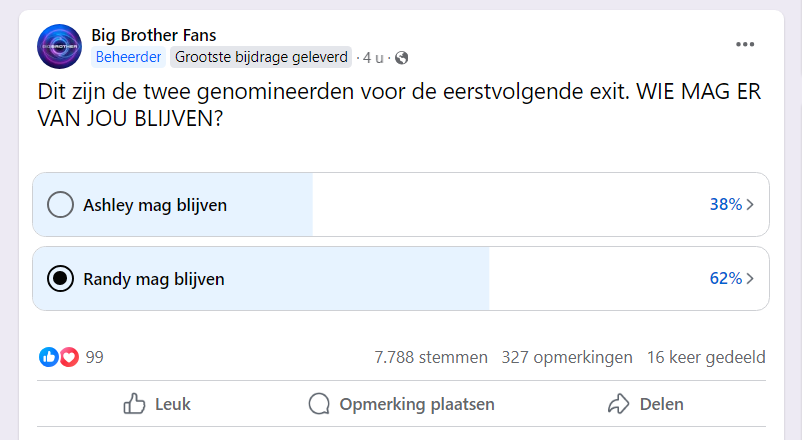Click the blue thumbs-up reaction icon
The image size is (802, 440).
pyautogui.click(x=49, y=357)
